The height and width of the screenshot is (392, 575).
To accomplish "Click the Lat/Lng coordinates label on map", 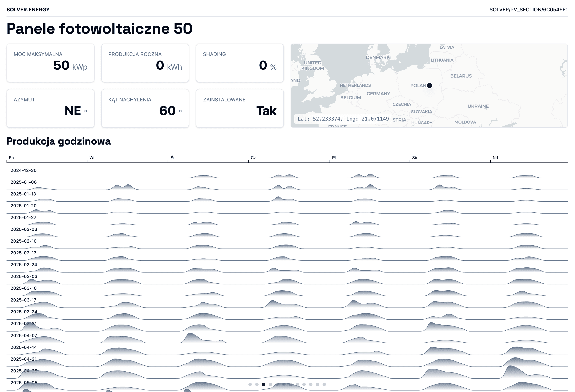I will tap(343, 119).
